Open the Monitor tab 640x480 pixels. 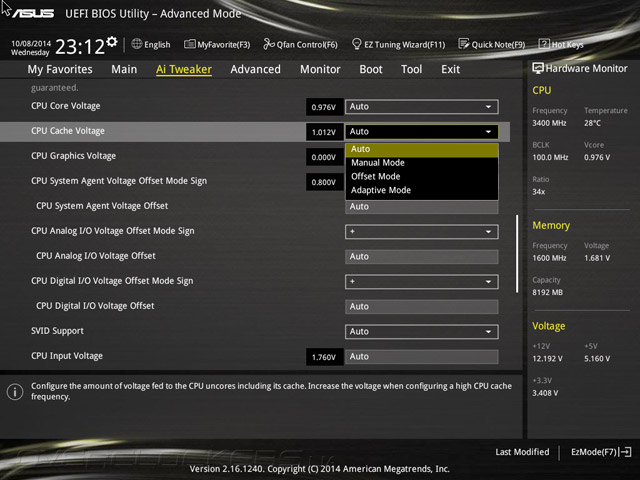click(320, 69)
